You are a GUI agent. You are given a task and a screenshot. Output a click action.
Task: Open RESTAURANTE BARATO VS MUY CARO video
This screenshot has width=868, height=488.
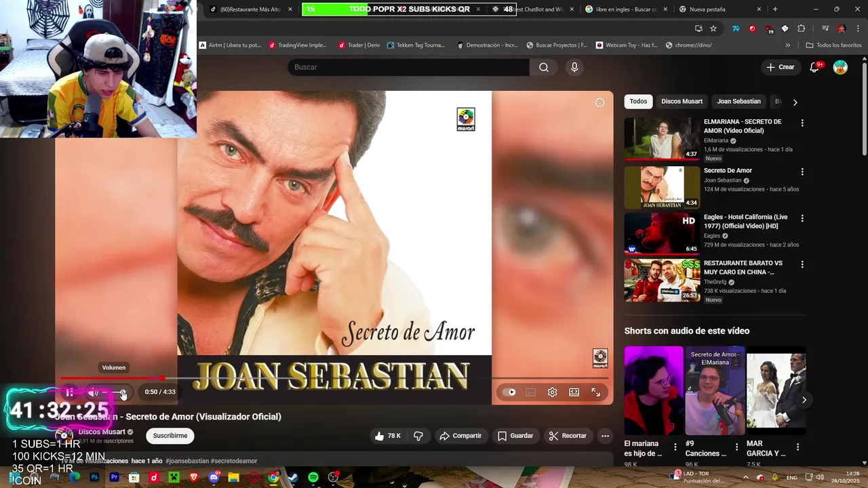662,280
